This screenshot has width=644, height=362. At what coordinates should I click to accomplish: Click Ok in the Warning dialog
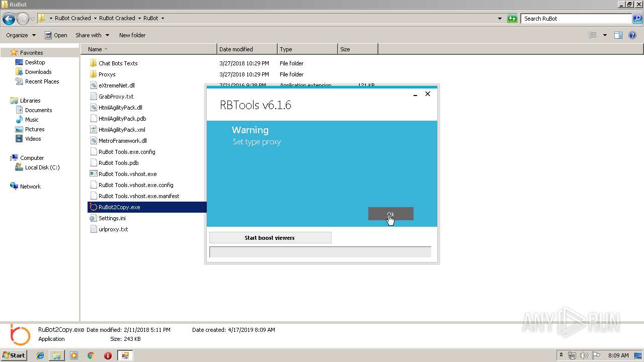coord(390,214)
